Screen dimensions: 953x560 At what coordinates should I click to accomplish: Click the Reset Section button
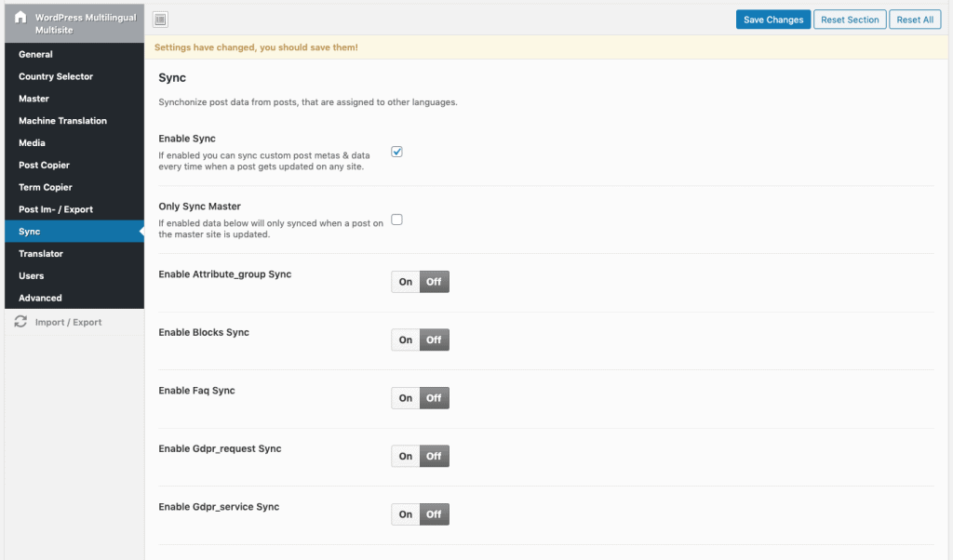[x=850, y=20]
